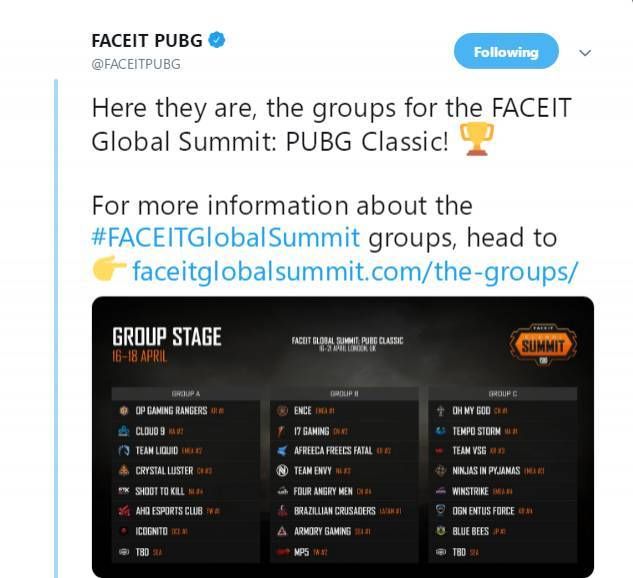Click the Team Envy logo icon
The image size is (633, 578).
coord(282,471)
